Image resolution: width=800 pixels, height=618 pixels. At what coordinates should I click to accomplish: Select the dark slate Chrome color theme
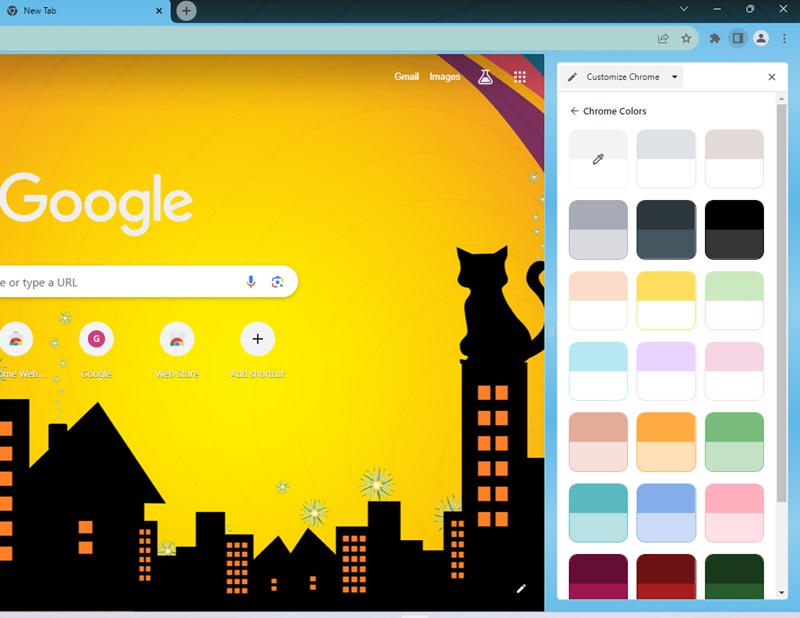coord(666,228)
